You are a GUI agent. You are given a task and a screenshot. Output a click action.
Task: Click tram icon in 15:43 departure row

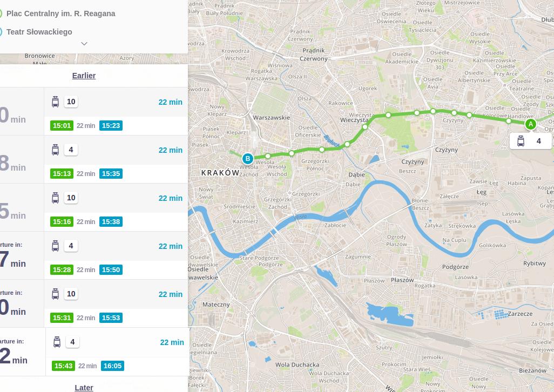coord(57,342)
